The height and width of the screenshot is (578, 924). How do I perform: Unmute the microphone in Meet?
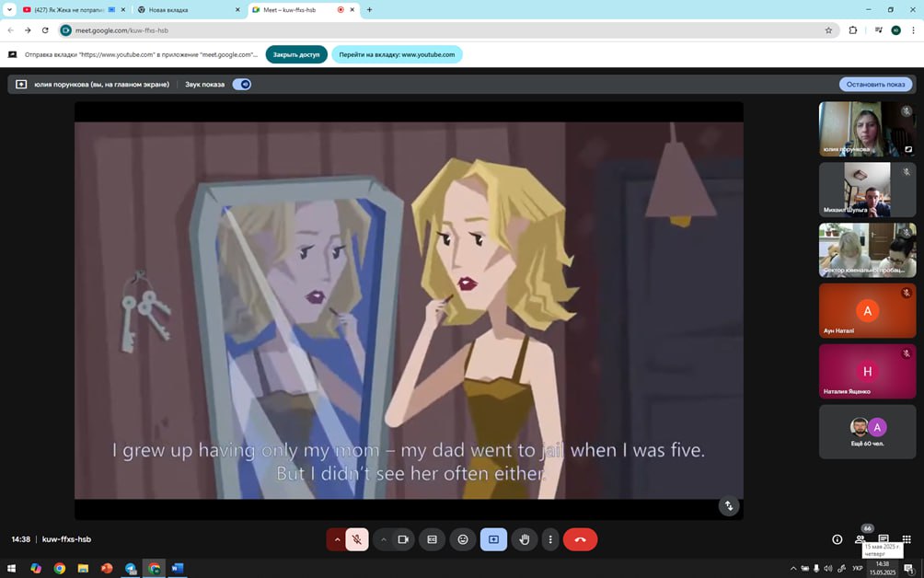click(357, 539)
